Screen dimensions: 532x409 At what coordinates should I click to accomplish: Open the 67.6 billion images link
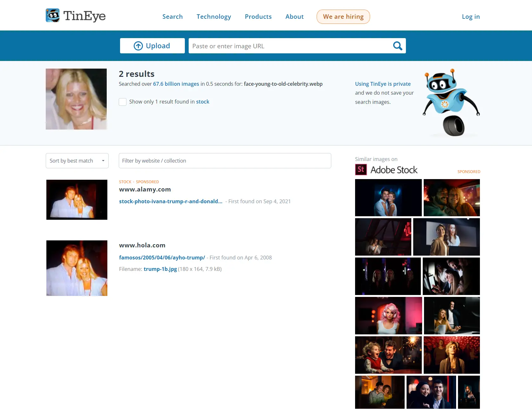click(176, 84)
